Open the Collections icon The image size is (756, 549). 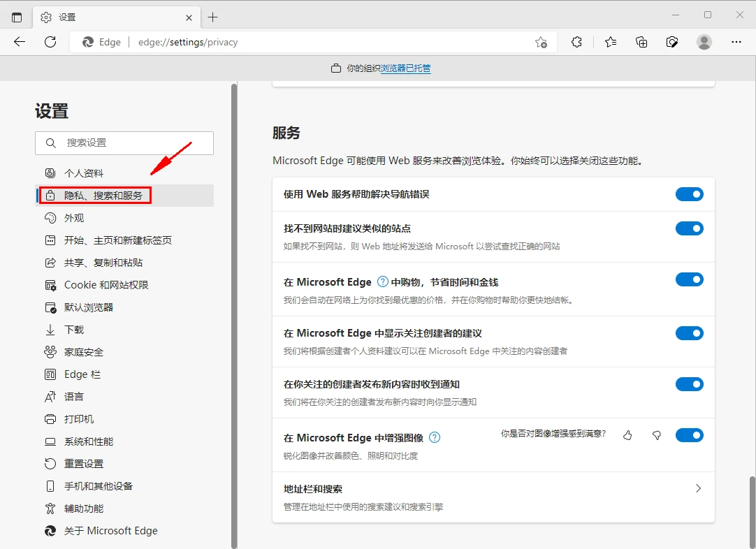coord(641,42)
